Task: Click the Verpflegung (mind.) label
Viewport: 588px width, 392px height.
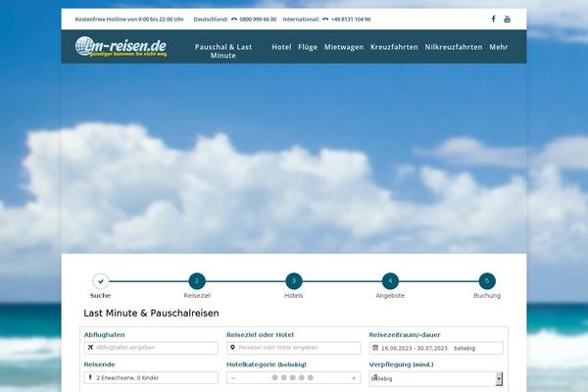Action: [401, 365]
